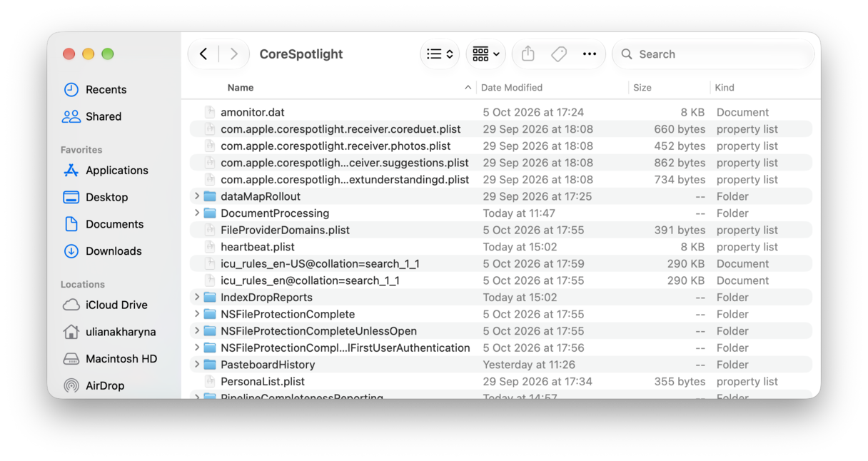The image size is (868, 461).
Task: Select the amonitor.dat file
Action: click(253, 112)
